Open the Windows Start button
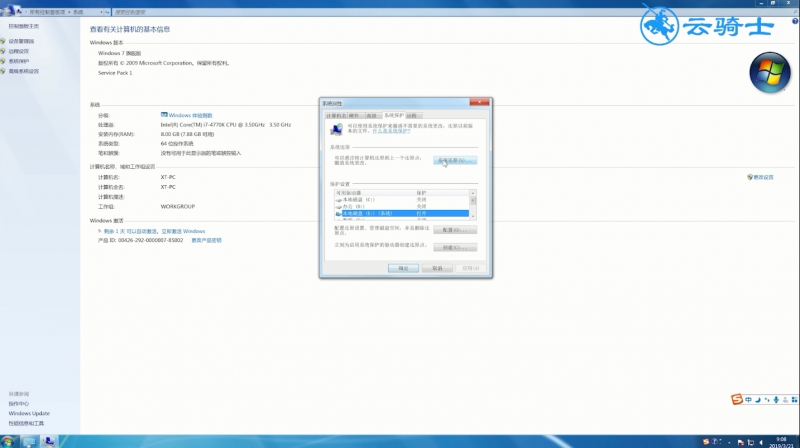Image resolution: width=800 pixels, height=448 pixels. pos(8,441)
